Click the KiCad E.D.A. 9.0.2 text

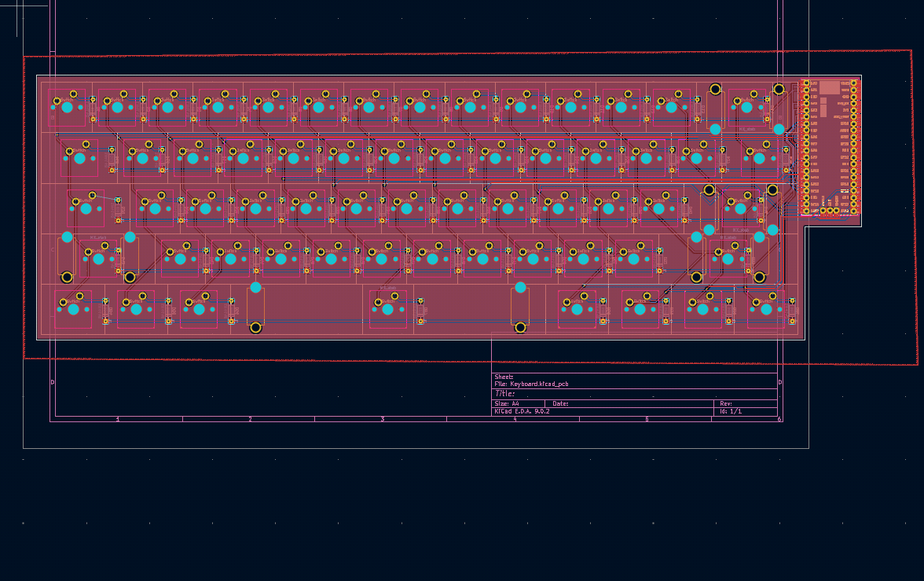pyautogui.click(x=520, y=410)
